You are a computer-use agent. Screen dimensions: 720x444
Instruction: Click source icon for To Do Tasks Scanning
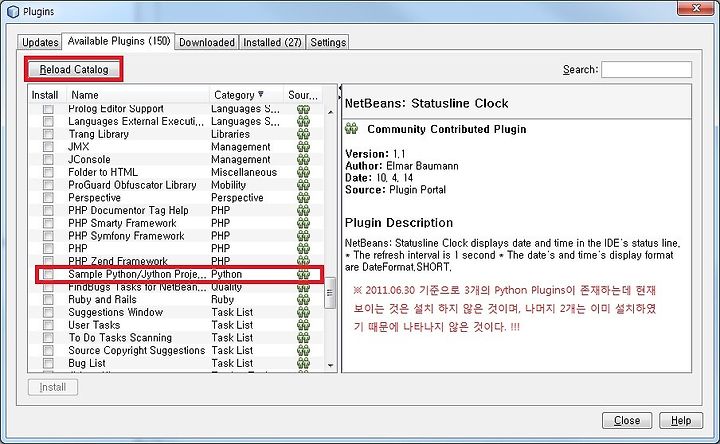point(304,337)
